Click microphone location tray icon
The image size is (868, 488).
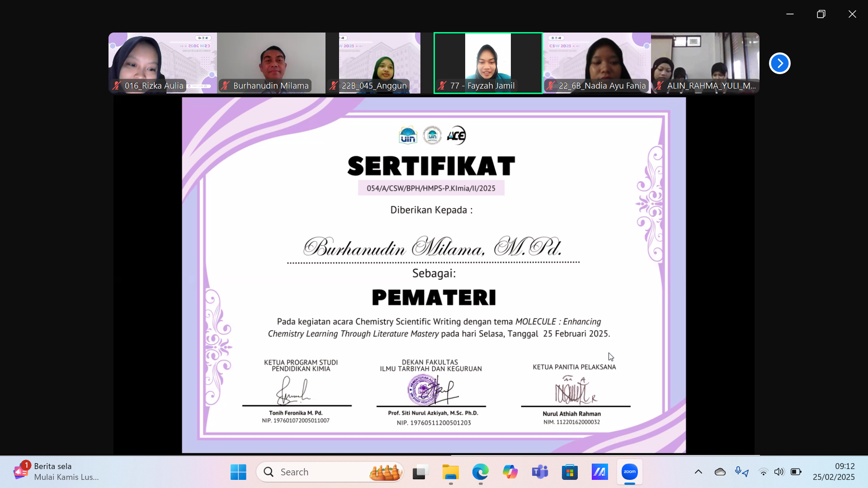741,472
